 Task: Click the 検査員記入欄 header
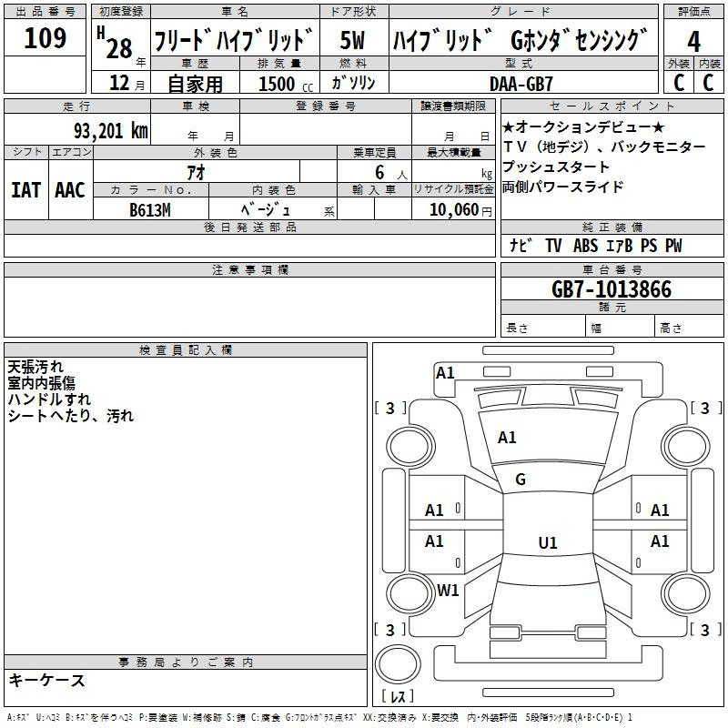tap(186, 350)
